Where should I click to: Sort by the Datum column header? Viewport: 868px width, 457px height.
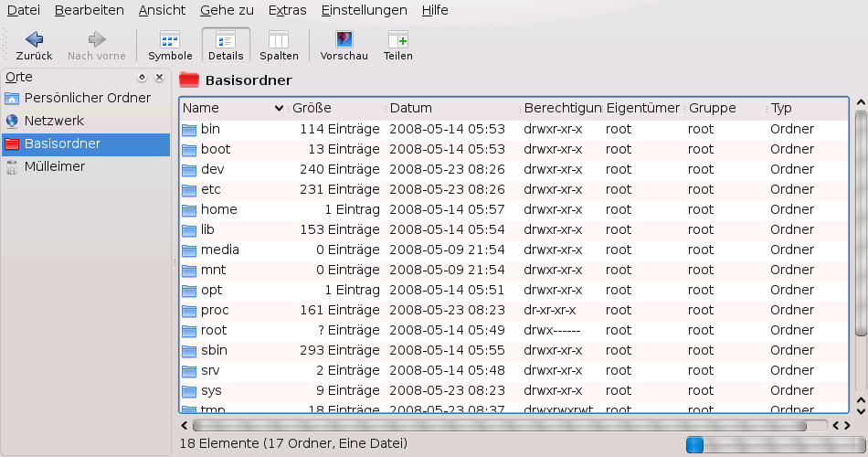(x=410, y=108)
